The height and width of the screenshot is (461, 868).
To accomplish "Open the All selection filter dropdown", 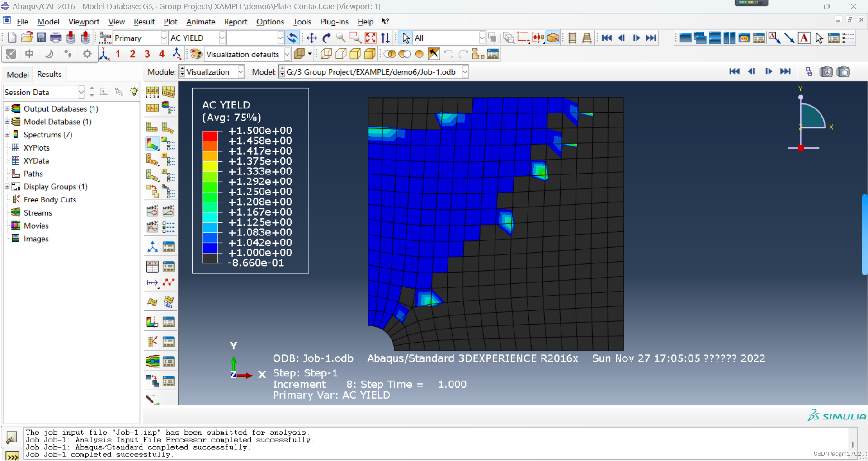I will 482,38.
